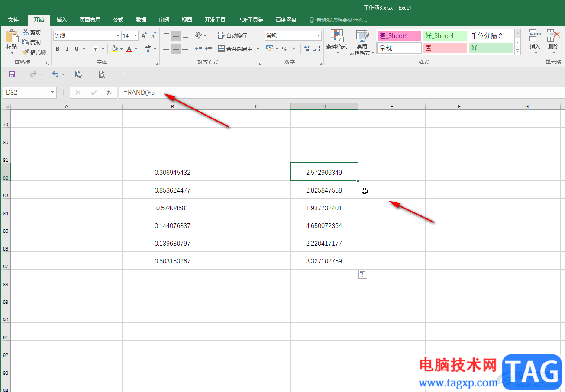565x392 pixels.
Task: Increase indent in the alignment group
Action: click(x=208, y=49)
